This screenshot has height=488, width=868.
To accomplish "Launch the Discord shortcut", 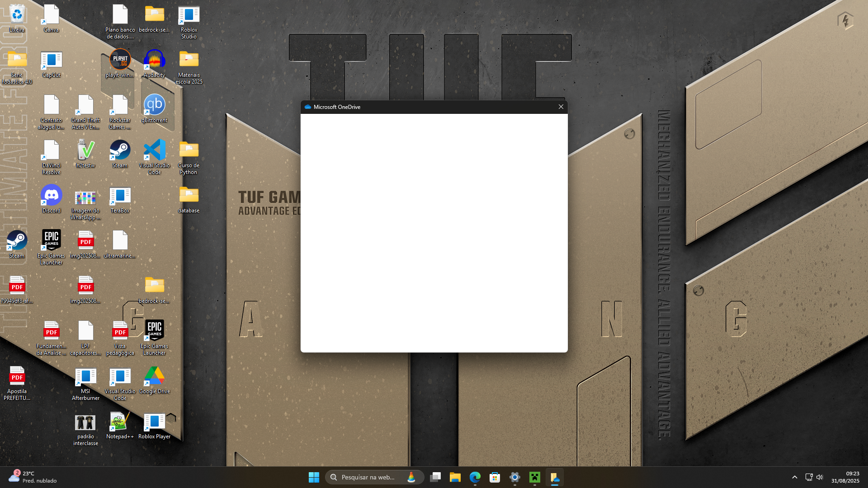I will pos(51,200).
